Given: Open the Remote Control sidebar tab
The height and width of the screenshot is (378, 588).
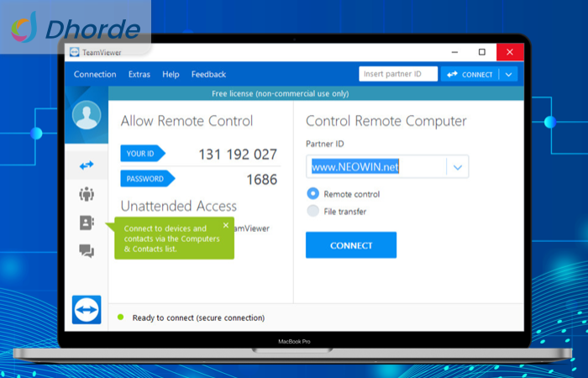Looking at the screenshot, I should [87, 166].
